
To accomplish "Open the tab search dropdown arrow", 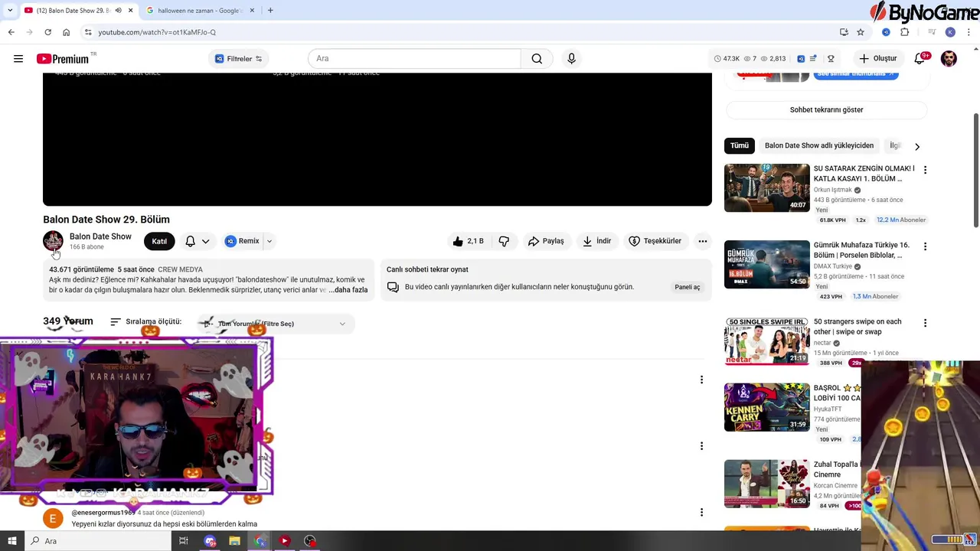I will (x=9, y=10).
